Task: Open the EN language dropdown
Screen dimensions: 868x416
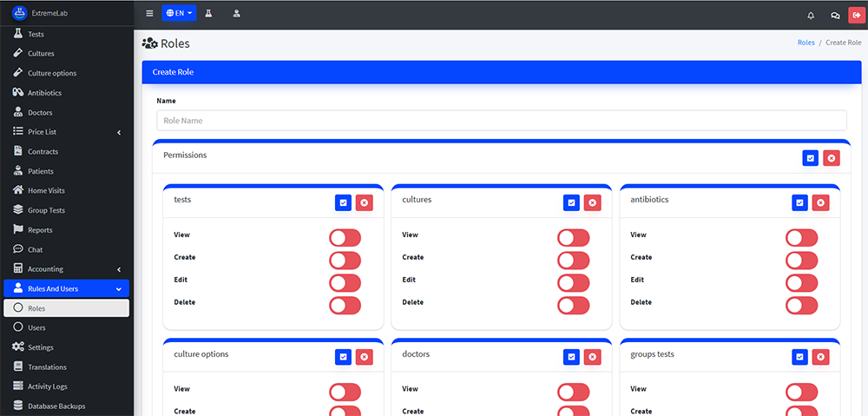Action: 179,14
